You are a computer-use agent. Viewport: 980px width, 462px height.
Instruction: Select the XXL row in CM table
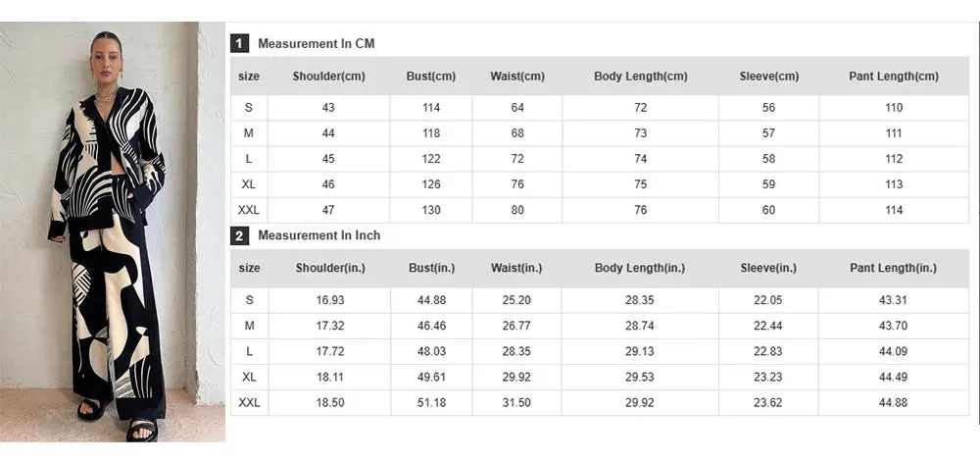pos(600,210)
